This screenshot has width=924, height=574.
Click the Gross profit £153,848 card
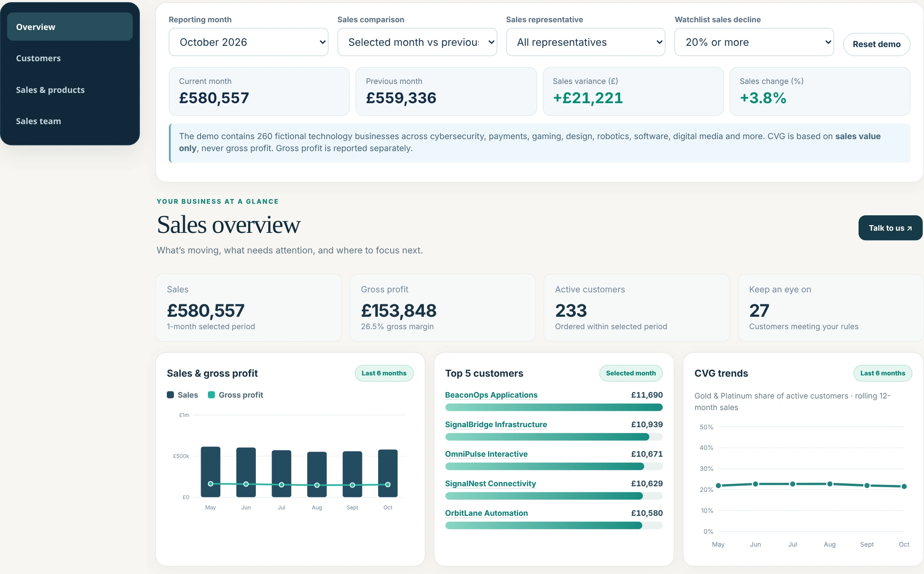(x=442, y=308)
